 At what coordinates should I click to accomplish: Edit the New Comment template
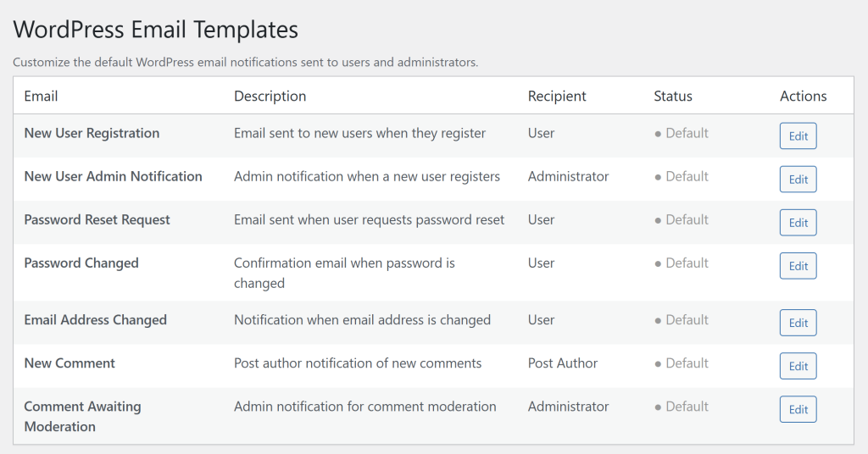point(798,366)
